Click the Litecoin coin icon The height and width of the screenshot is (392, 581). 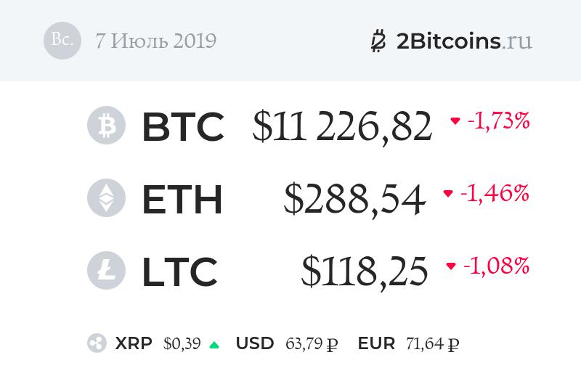pyautogui.click(x=106, y=270)
